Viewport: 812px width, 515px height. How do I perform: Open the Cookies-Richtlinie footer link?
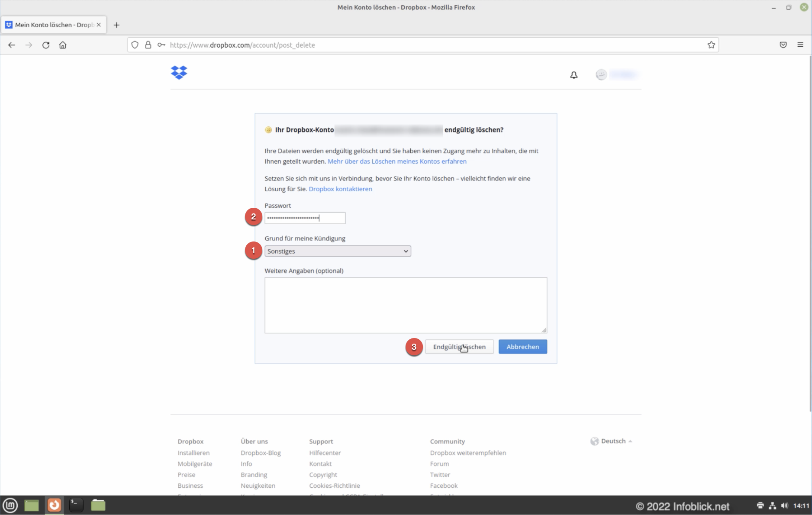point(335,486)
